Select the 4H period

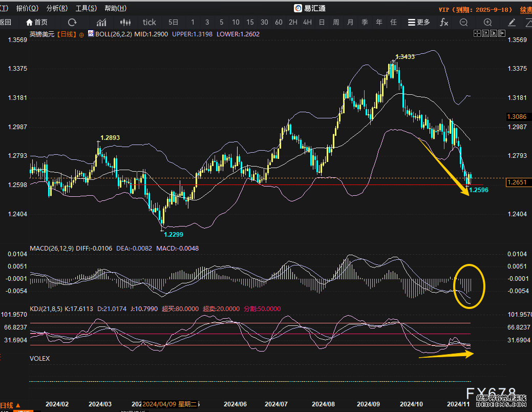click(x=307, y=23)
